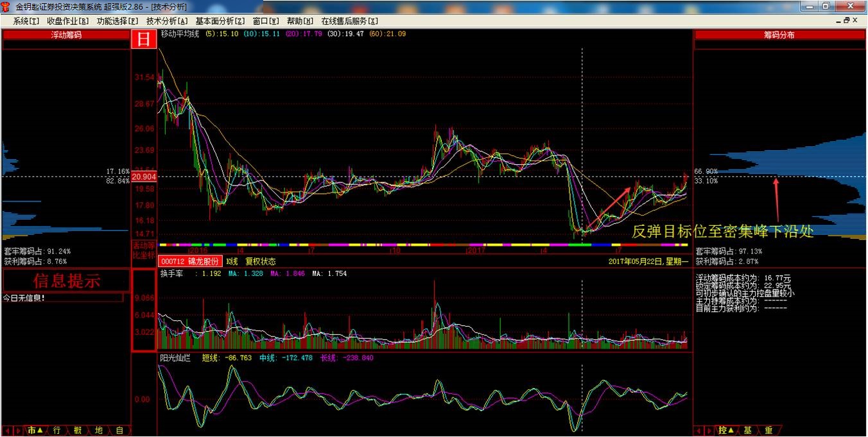Click the 今日无信息! message

tap(24, 298)
